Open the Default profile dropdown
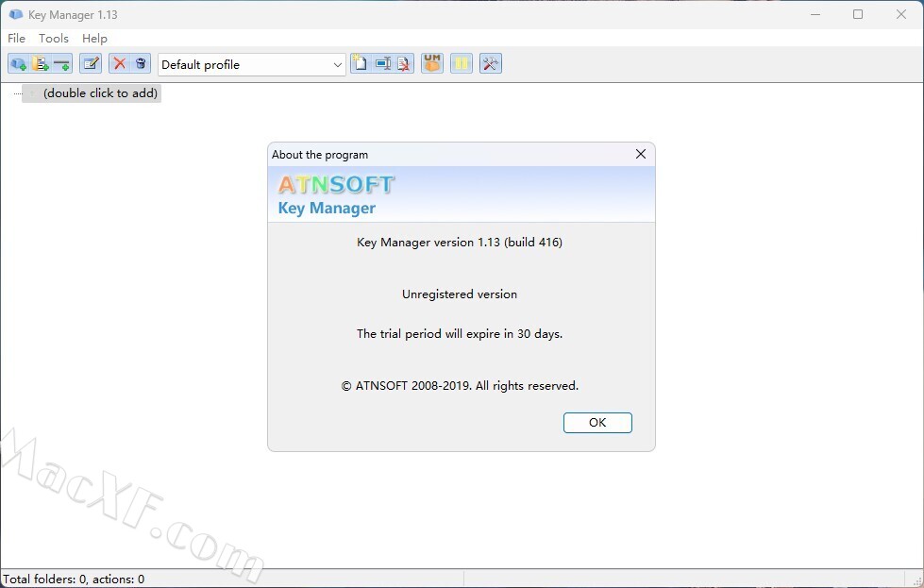The height and width of the screenshot is (588, 924). [x=252, y=65]
